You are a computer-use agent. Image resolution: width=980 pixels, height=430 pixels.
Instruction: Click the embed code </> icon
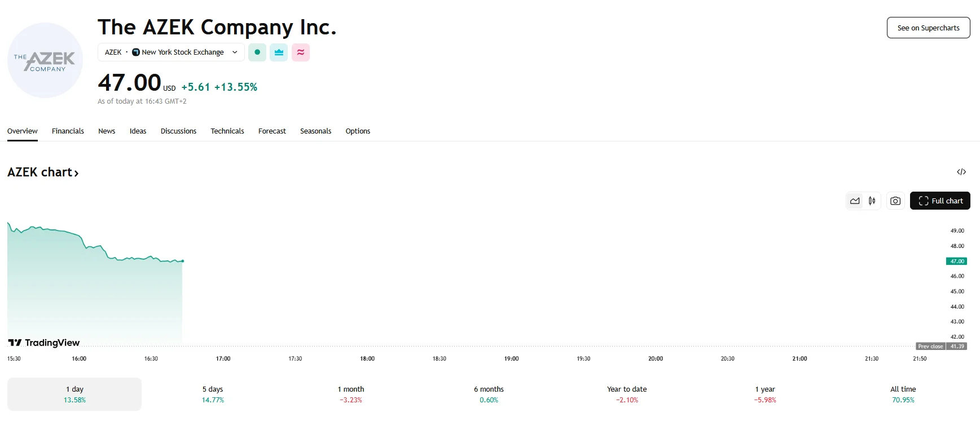[962, 171]
